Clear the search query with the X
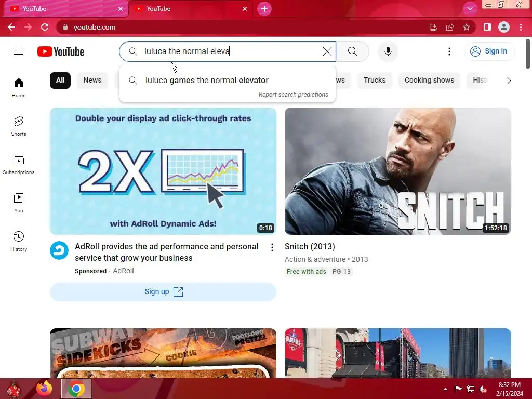The width and height of the screenshot is (532, 399). point(327,51)
